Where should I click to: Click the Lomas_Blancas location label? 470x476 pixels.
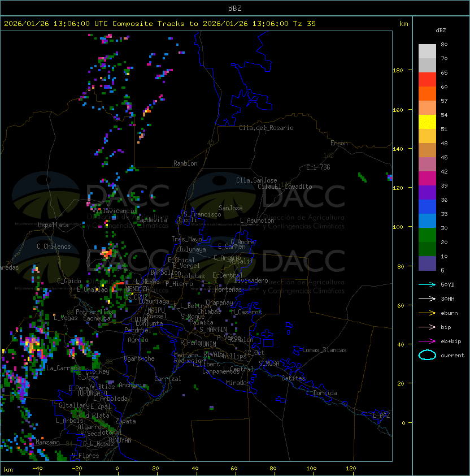[x=324, y=350]
